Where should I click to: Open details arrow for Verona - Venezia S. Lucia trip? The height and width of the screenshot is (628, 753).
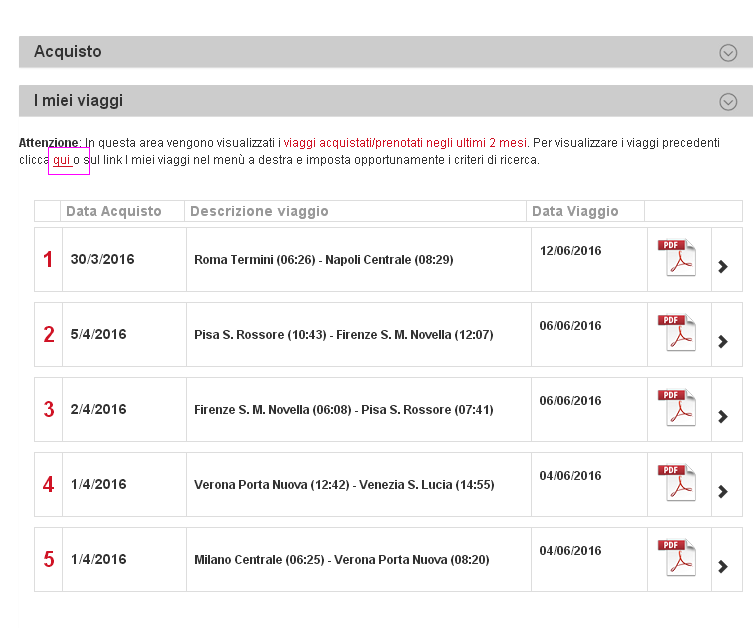[723, 491]
